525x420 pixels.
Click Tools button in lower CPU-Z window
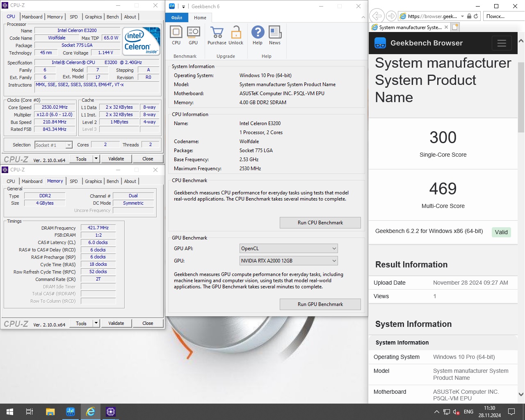coord(81,324)
